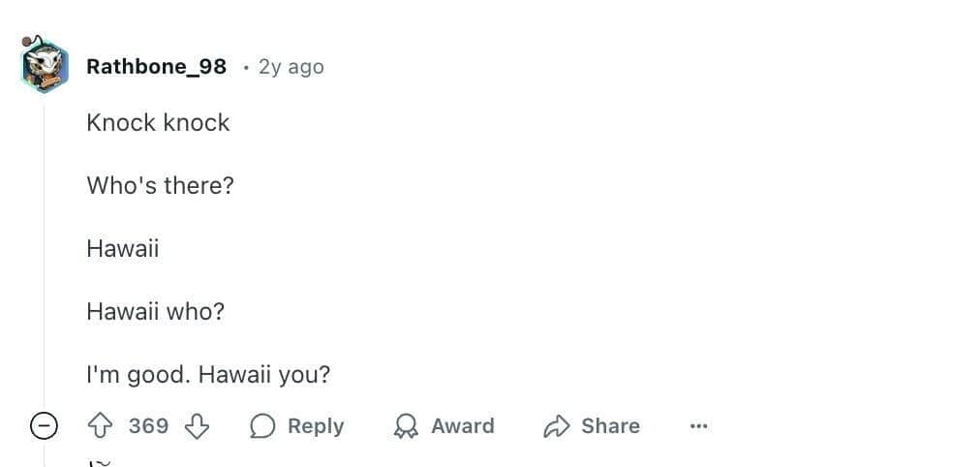Click the Reply speech bubble icon
The image size is (980, 467).
[262, 426]
